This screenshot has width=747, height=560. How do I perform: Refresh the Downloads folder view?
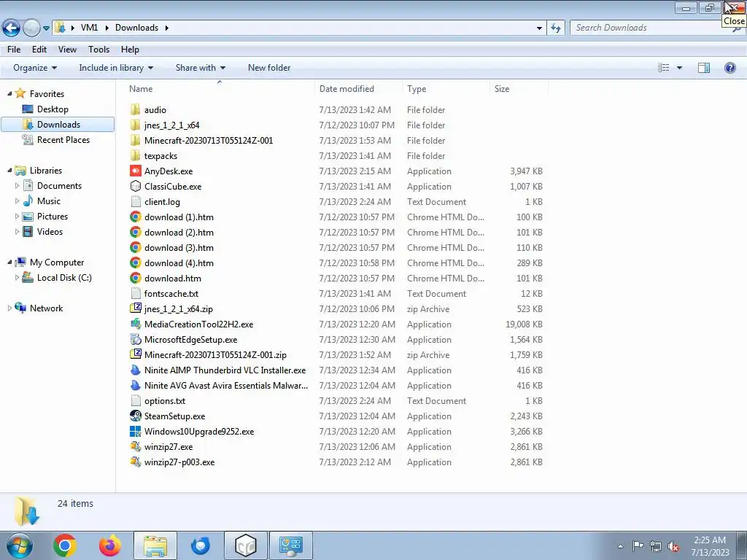[x=555, y=28]
